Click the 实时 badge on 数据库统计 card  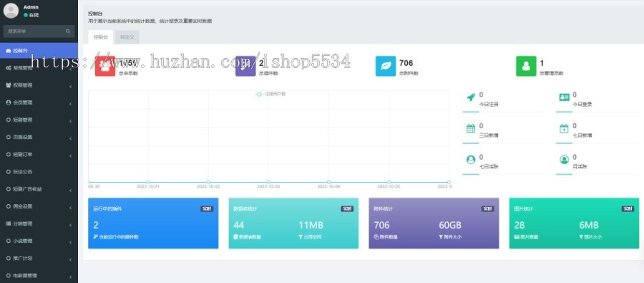pyautogui.click(x=347, y=209)
